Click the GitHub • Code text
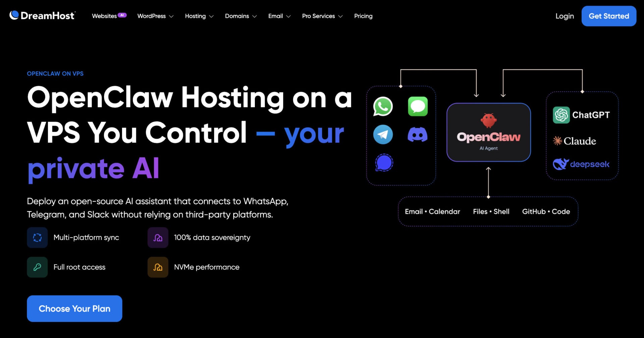Image resolution: width=644 pixels, height=338 pixels. pos(546,211)
